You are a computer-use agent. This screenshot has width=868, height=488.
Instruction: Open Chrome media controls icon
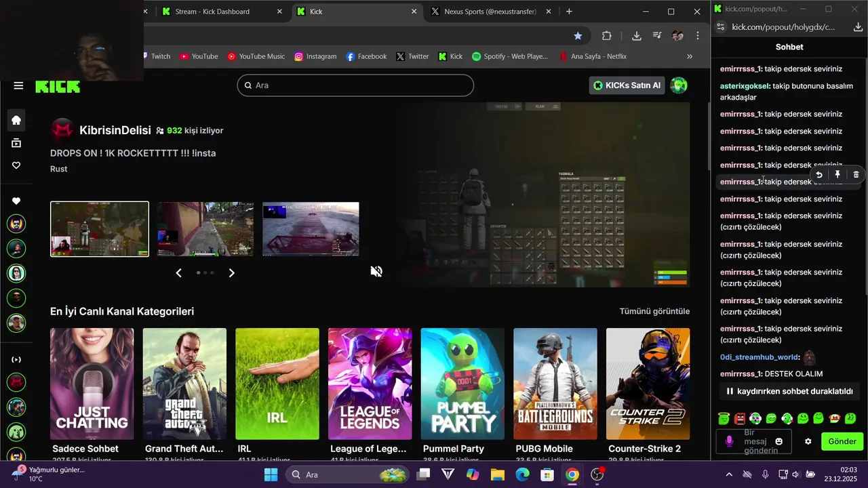[x=657, y=36]
